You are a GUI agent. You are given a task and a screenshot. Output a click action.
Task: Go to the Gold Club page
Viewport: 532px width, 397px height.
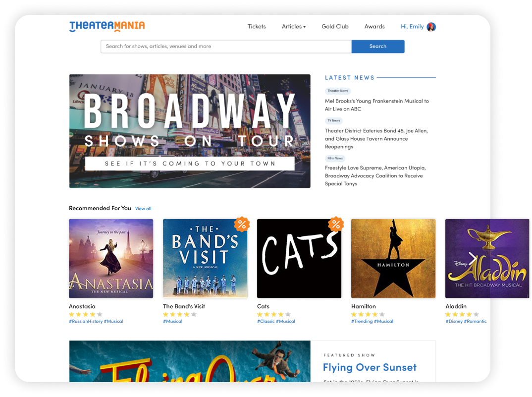click(x=335, y=26)
